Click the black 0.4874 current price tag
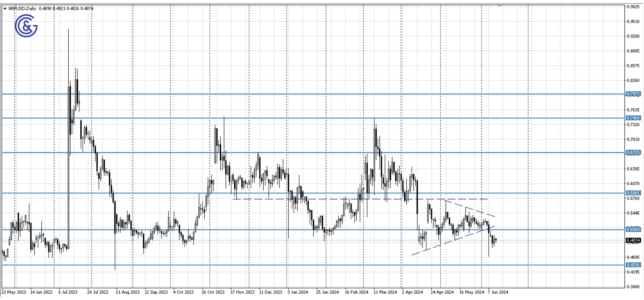Screen dimensions: 644x300 [x=633, y=240]
